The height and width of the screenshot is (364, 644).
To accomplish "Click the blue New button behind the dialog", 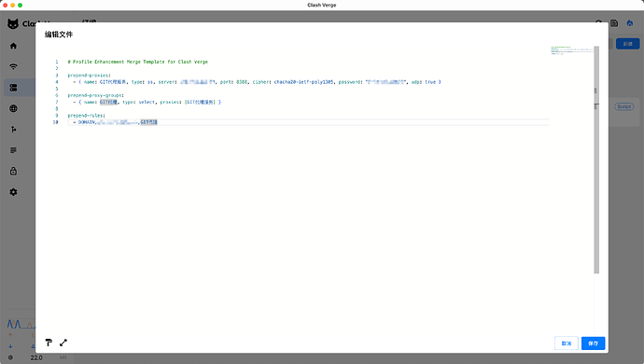I will pos(627,44).
